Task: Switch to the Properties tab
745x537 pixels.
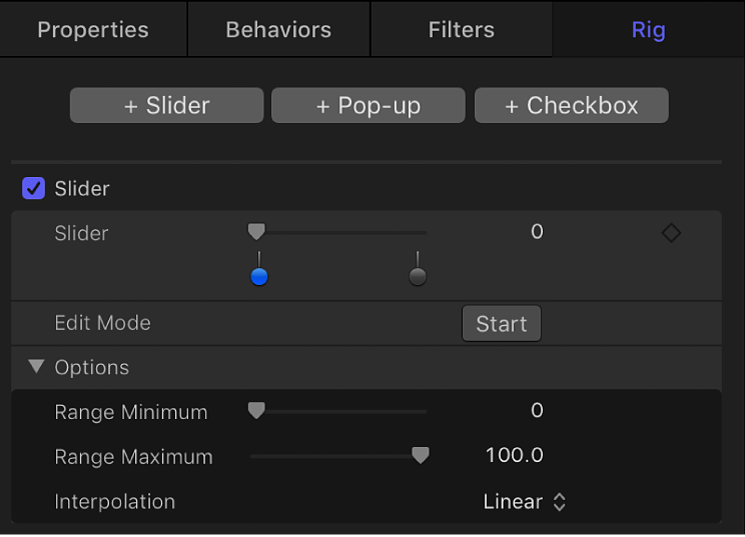Action: (x=93, y=29)
